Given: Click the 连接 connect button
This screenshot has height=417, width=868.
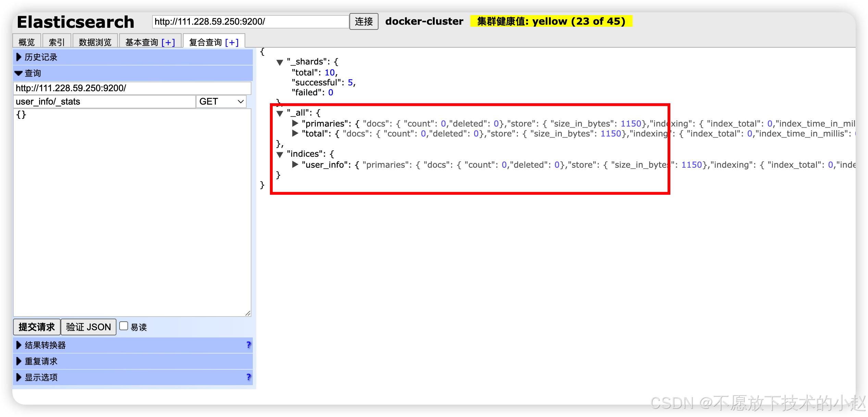Looking at the screenshot, I should tap(363, 22).
